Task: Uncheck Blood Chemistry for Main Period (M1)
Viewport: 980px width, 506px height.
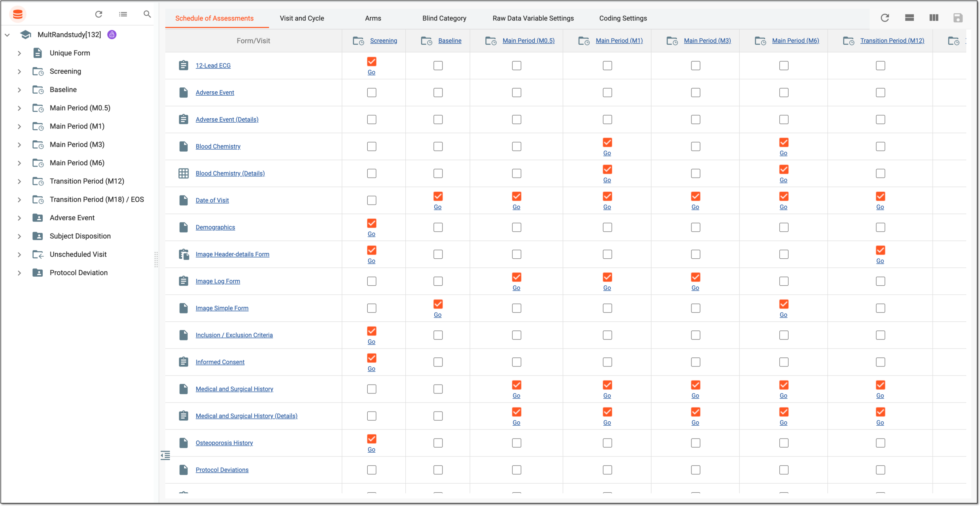Action: 607,142
